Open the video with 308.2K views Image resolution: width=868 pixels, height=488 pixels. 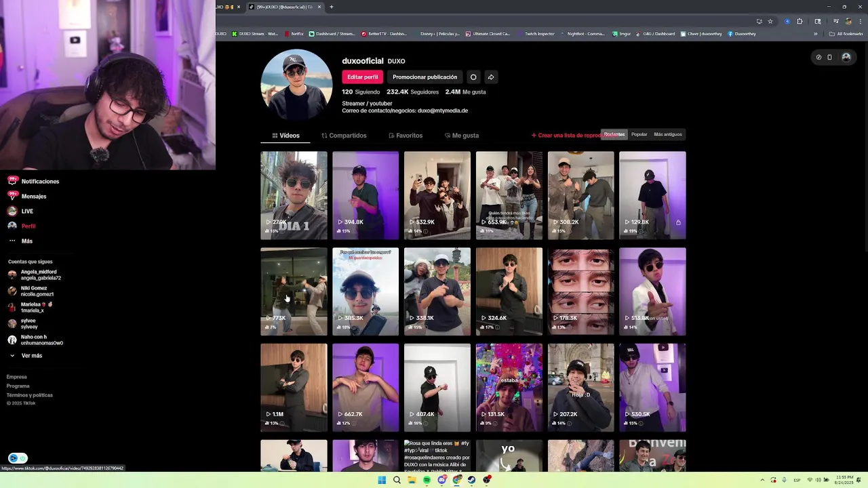581,195
